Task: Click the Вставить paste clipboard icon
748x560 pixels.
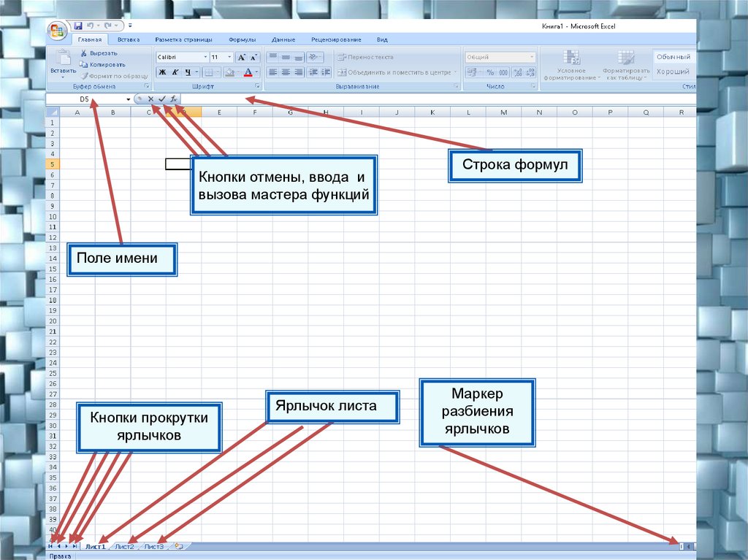Action: click(x=64, y=58)
